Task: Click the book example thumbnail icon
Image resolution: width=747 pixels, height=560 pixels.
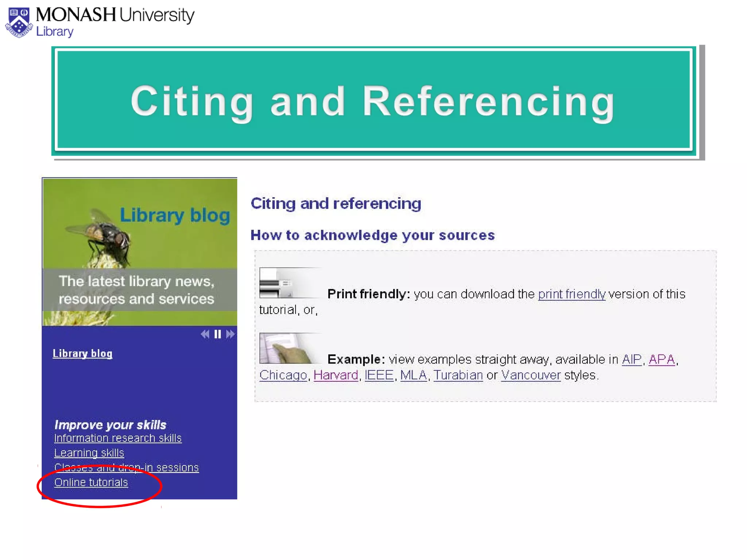Action: [285, 348]
